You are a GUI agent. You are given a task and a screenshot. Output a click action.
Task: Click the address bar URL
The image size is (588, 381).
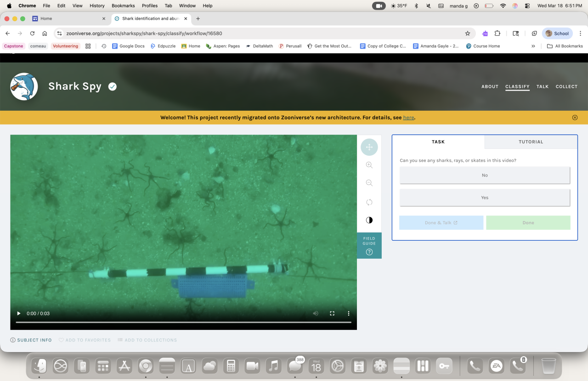click(x=144, y=34)
